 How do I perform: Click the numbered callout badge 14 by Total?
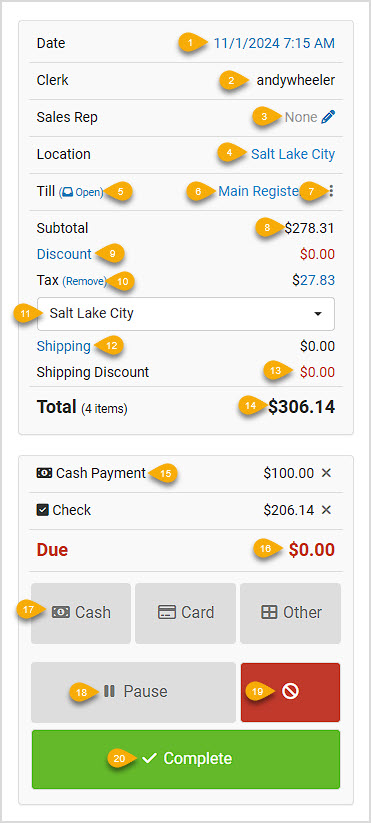(x=251, y=407)
